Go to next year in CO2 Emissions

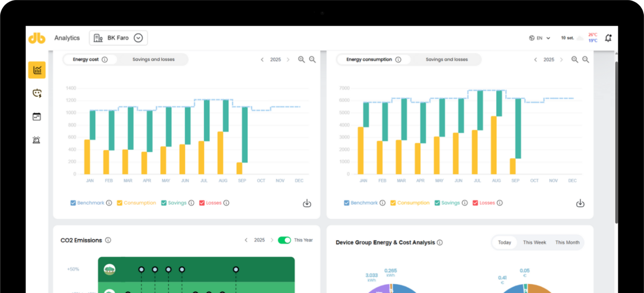point(272,240)
